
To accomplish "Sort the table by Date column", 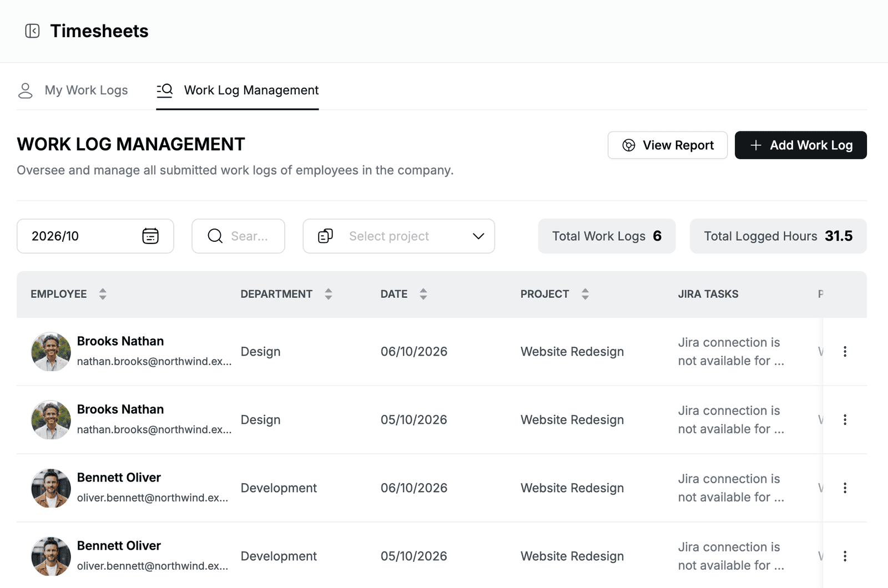I will (423, 294).
